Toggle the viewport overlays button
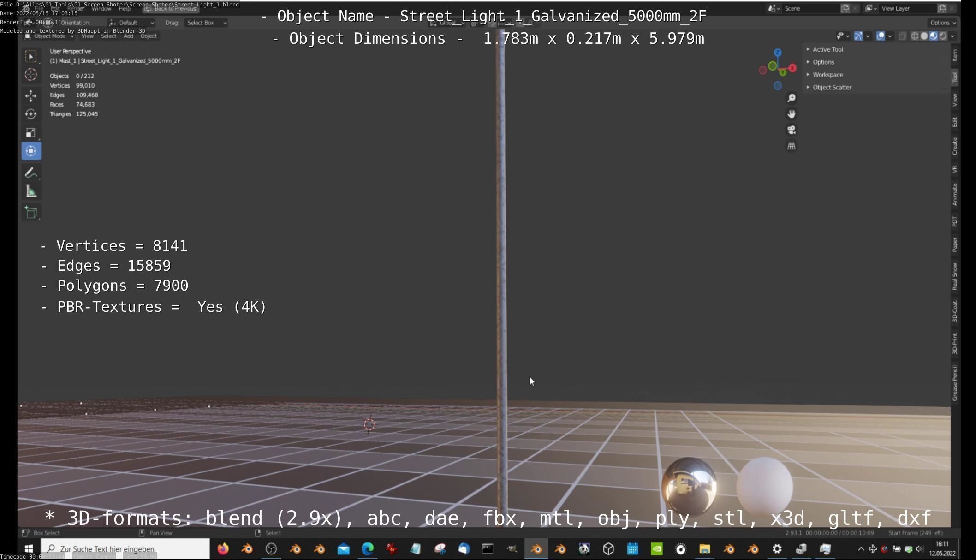 point(881,36)
